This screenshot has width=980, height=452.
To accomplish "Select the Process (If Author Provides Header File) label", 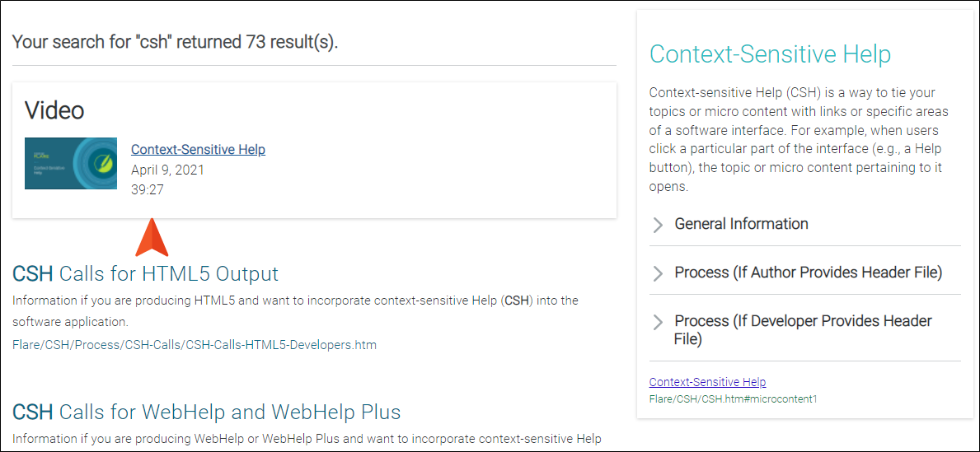I will [x=808, y=273].
